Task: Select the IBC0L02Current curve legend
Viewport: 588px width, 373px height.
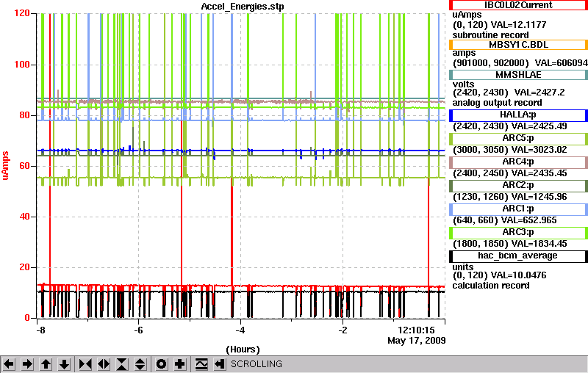Action: (518, 5)
